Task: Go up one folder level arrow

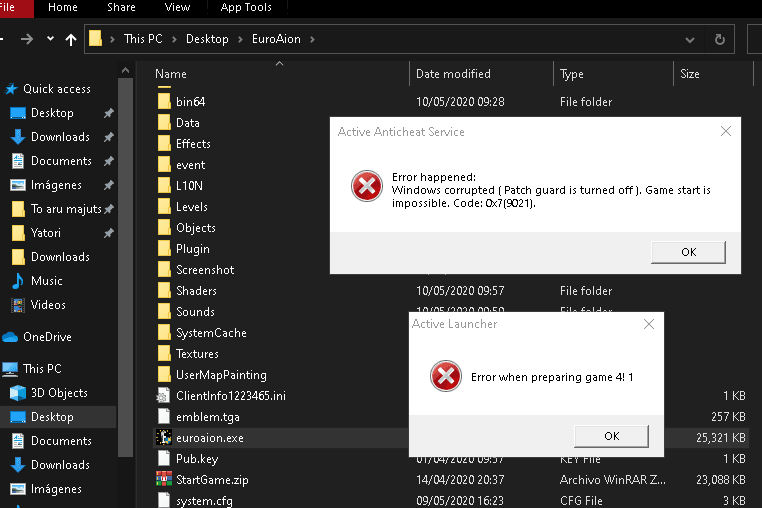Action: 70,40
